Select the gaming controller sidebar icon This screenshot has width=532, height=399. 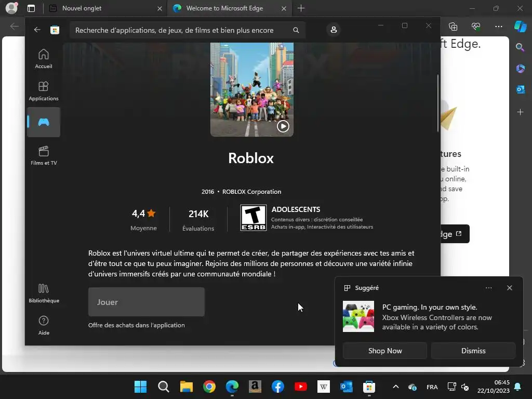click(x=44, y=122)
